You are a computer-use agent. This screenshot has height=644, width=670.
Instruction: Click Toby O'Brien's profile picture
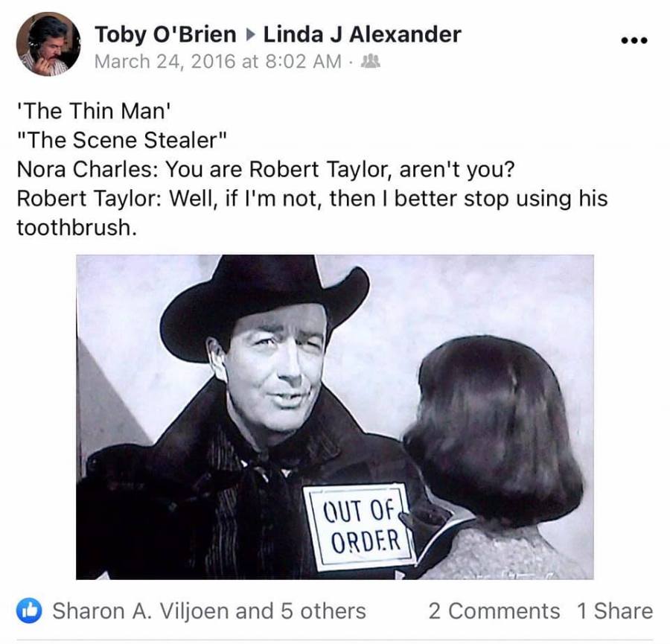[x=48, y=44]
